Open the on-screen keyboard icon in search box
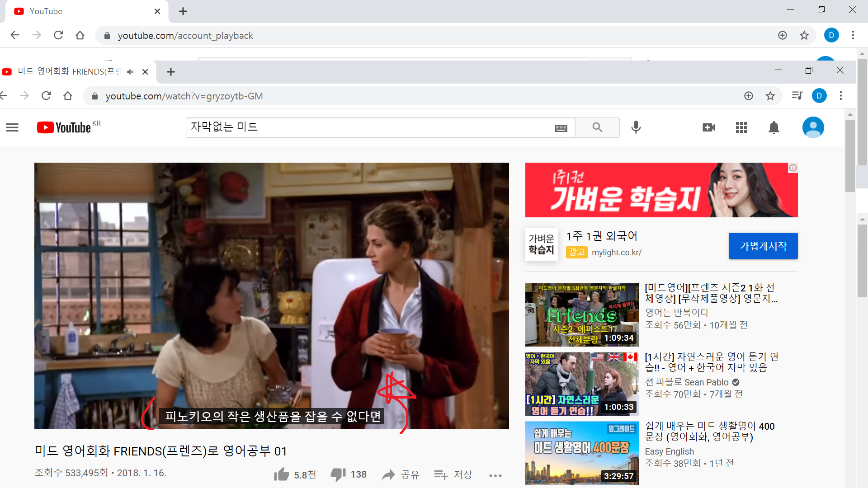The width and height of the screenshot is (868, 488). tap(561, 128)
